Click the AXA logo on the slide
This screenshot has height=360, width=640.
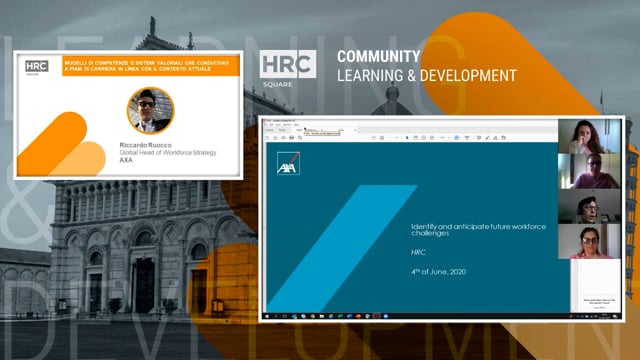(x=288, y=163)
